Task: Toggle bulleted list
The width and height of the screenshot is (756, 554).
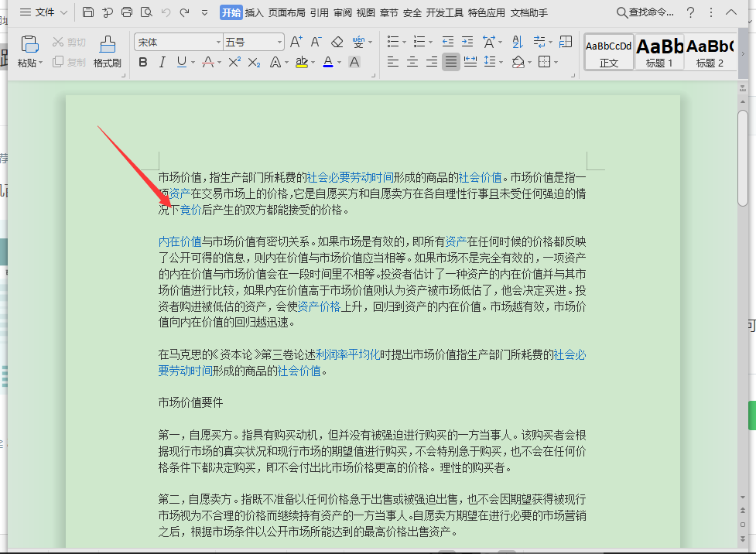Action: click(x=393, y=42)
